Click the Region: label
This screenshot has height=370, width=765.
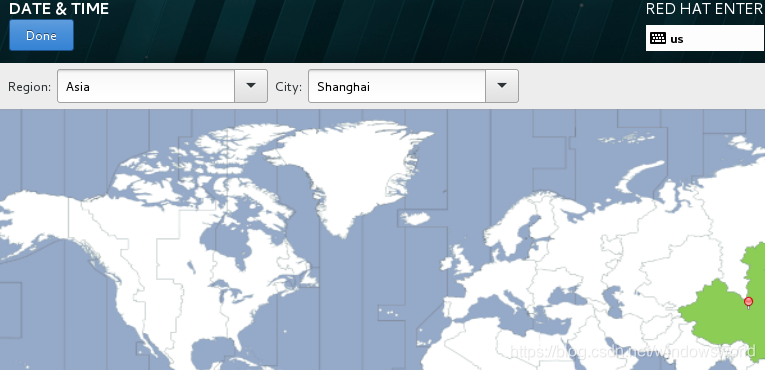point(29,87)
